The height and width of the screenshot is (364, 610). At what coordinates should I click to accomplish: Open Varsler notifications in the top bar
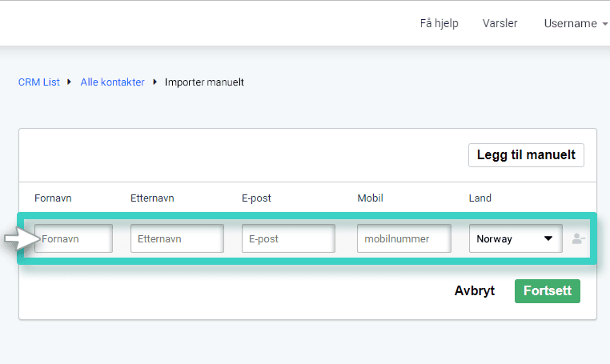point(500,23)
